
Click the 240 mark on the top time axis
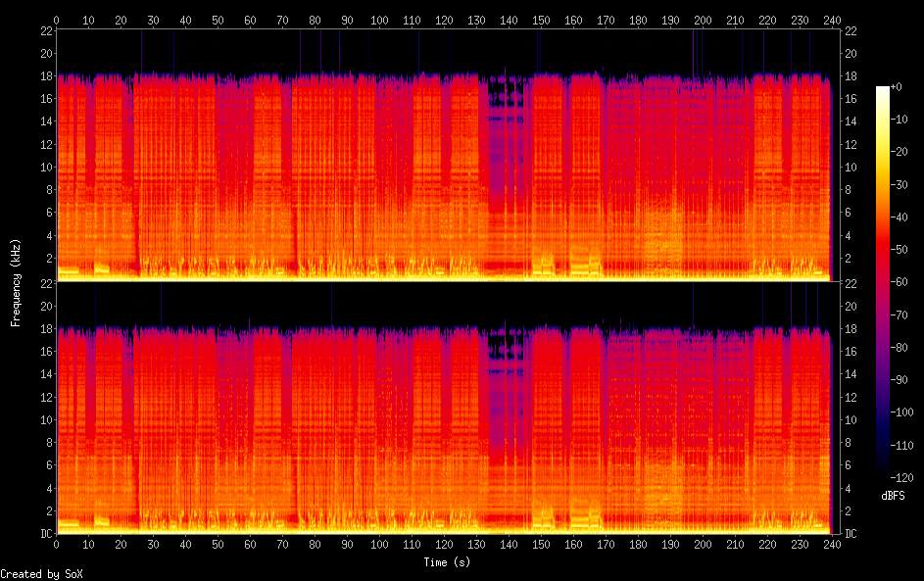click(x=831, y=20)
